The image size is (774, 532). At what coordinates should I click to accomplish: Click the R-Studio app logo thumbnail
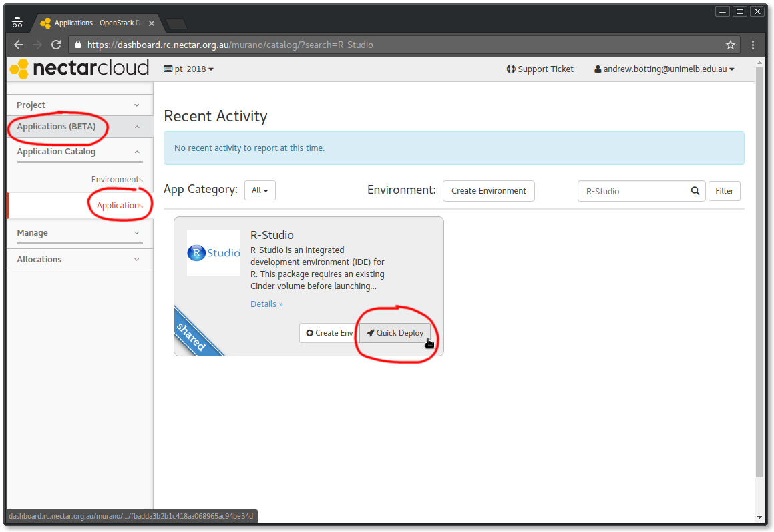pyautogui.click(x=214, y=253)
